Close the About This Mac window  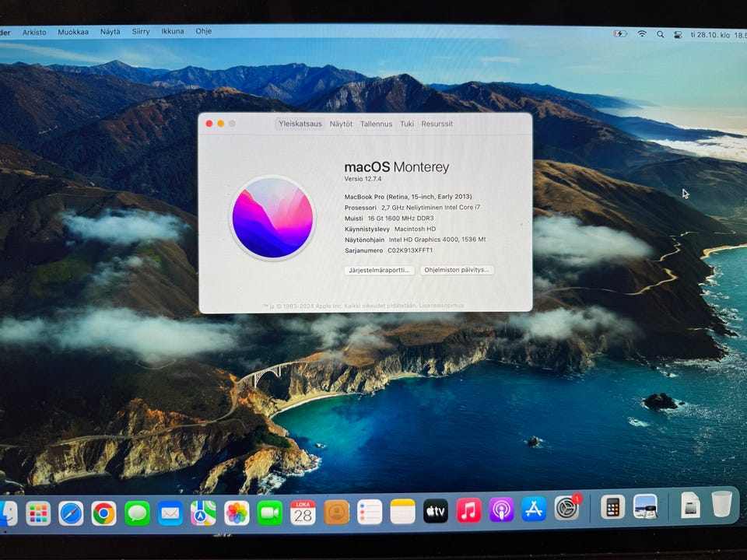[x=209, y=124]
